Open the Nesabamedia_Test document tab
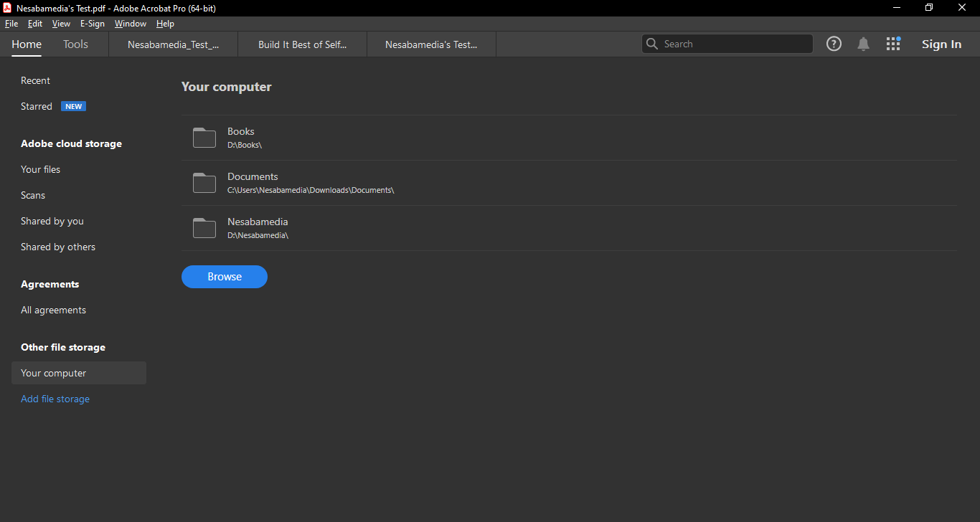The width and height of the screenshot is (980, 522). (173, 44)
